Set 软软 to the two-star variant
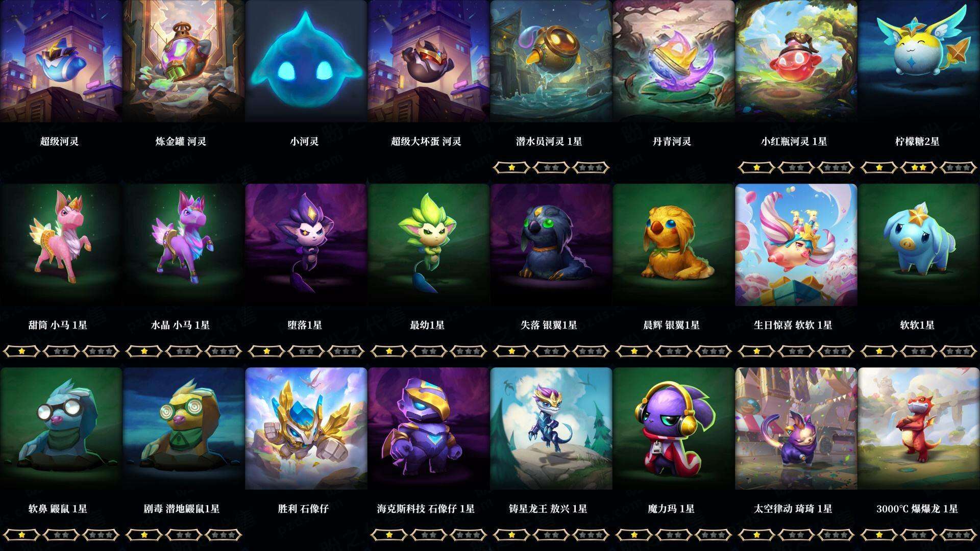This screenshot has height=551, width=980. pos(919,351)
